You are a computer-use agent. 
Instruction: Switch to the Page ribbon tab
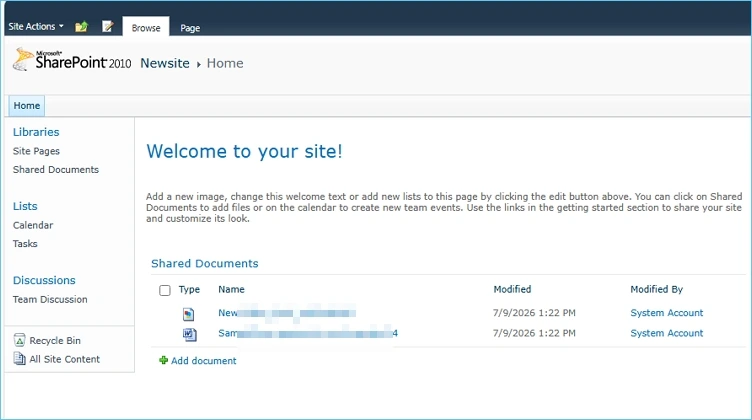[x=190, y=28]
